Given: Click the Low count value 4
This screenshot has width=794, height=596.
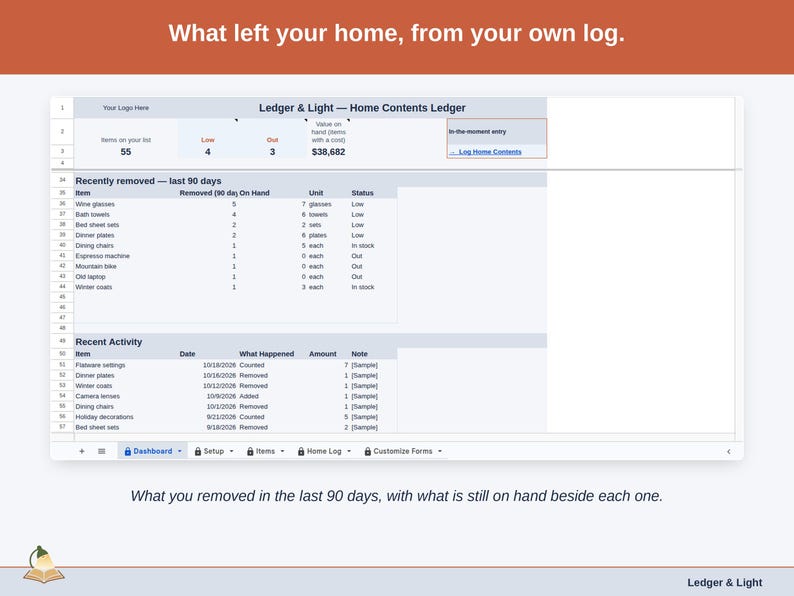Looking at the screenshot, I should click(208, 152).
